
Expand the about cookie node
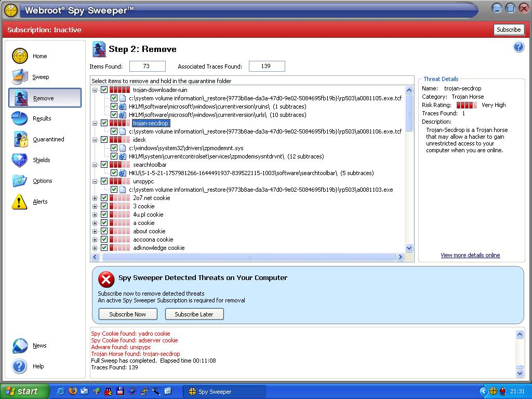tap(95, 231)
